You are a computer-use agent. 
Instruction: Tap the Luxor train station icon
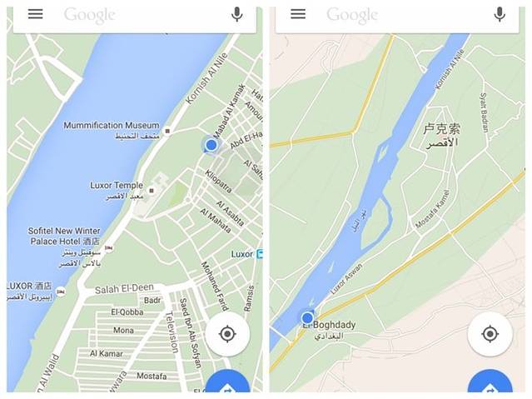click(260, 254)
